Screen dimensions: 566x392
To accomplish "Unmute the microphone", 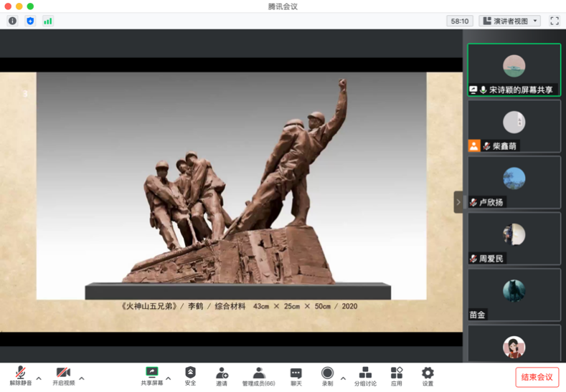I will (21, 376).
